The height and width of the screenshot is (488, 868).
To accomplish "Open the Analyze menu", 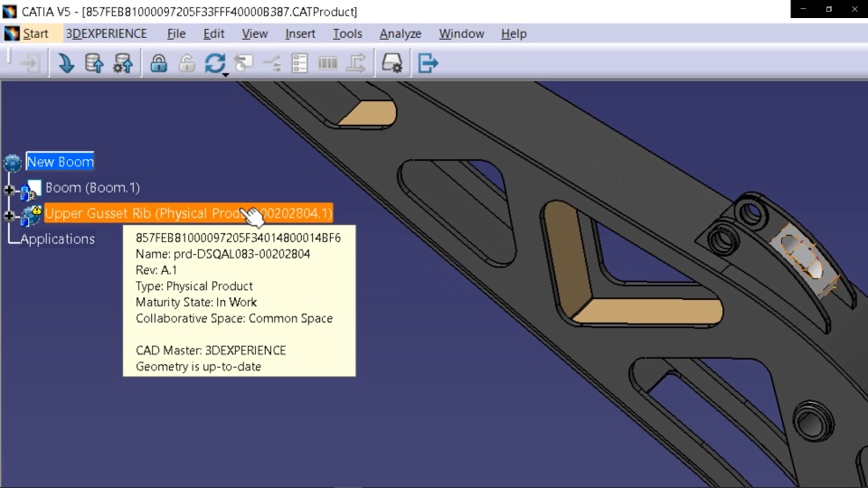I will tap(401, 33).
